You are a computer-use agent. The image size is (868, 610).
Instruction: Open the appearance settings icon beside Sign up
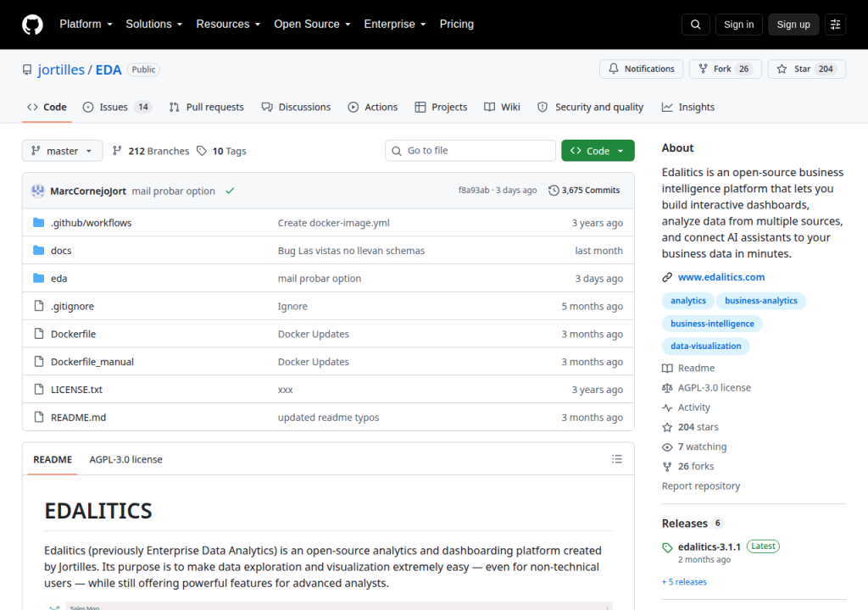835,25
